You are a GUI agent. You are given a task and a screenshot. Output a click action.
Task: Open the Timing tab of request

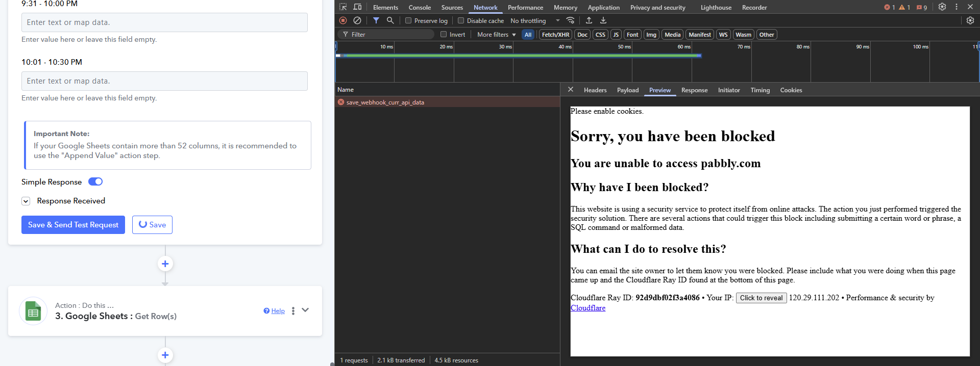click(x=760, y=90)
